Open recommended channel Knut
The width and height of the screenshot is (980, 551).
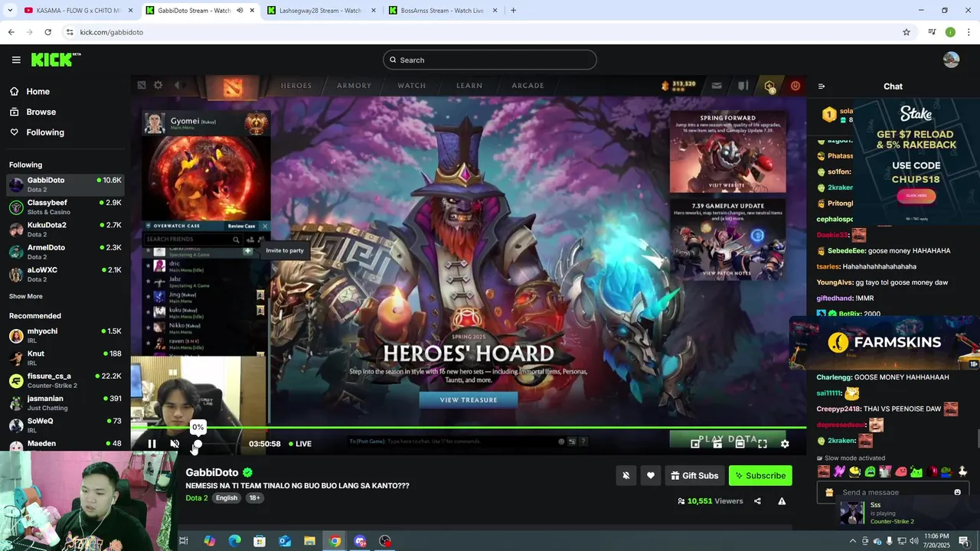click(65, 357)
